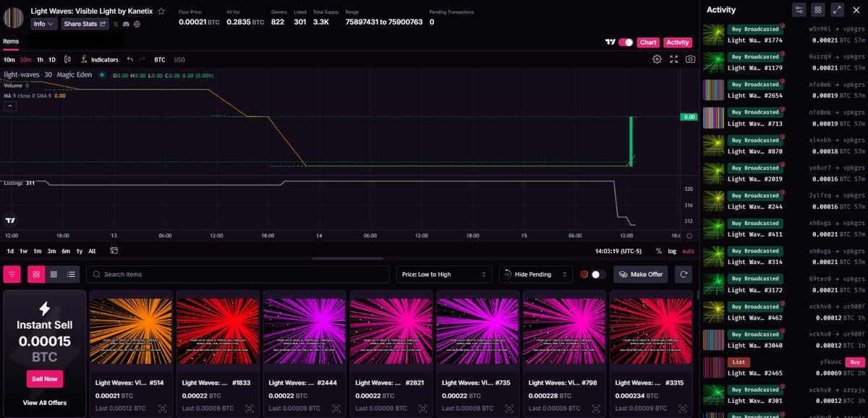Open activity thumbnail for Light Waves #1774
The image size is (868, 418).
pos(714,35)
